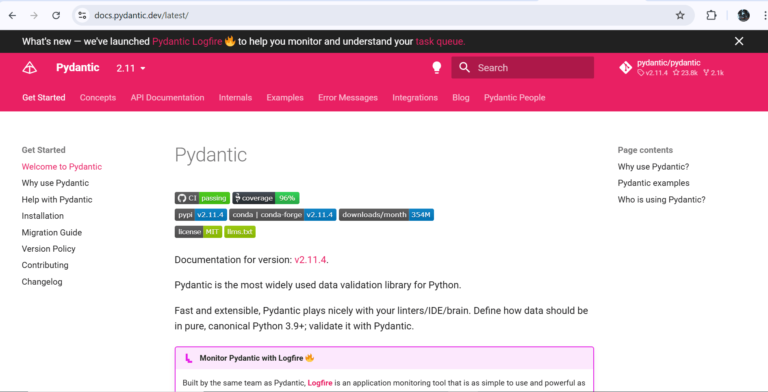View the Version Policy sidebar page

click(48, 248)
